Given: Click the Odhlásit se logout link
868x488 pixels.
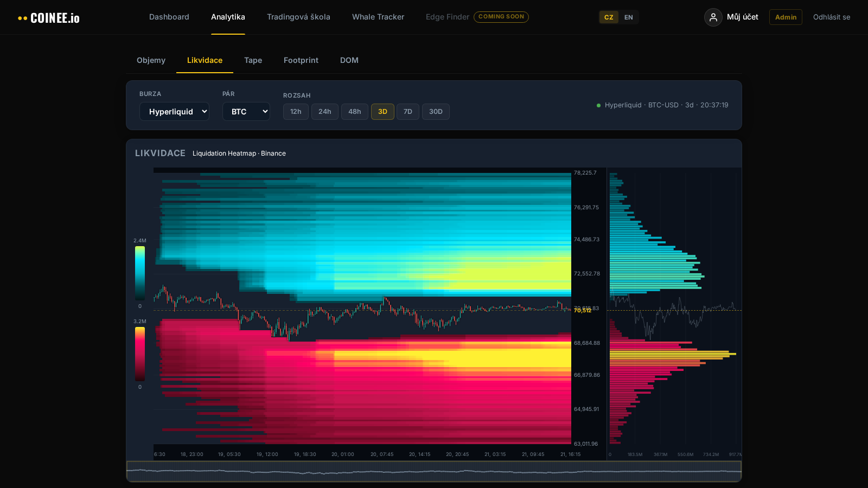Looking at the screenshot, I should click(831, 17).
